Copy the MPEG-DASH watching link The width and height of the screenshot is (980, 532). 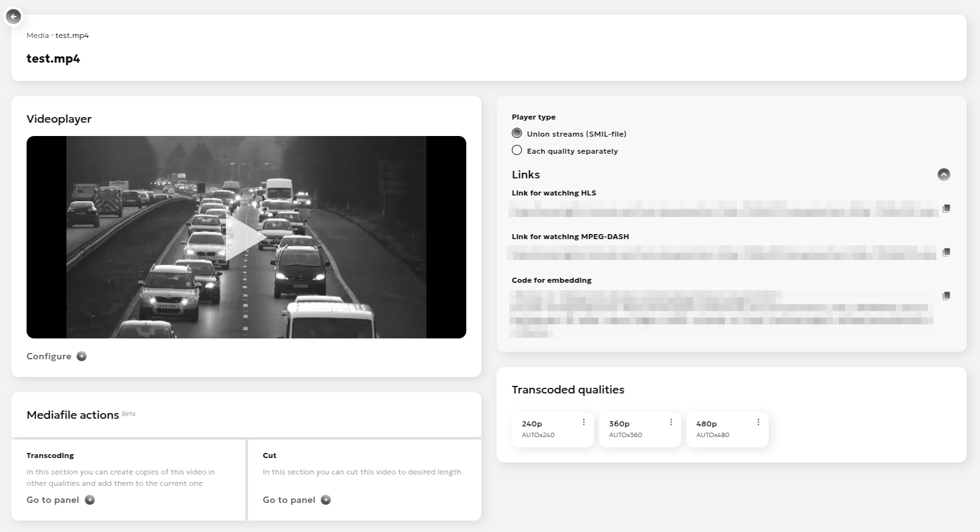(x=946, y=252)
